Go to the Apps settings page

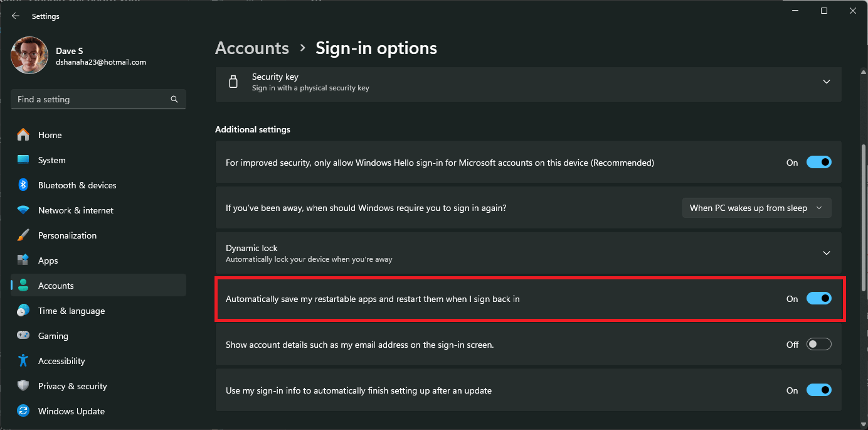coord(48,261)
